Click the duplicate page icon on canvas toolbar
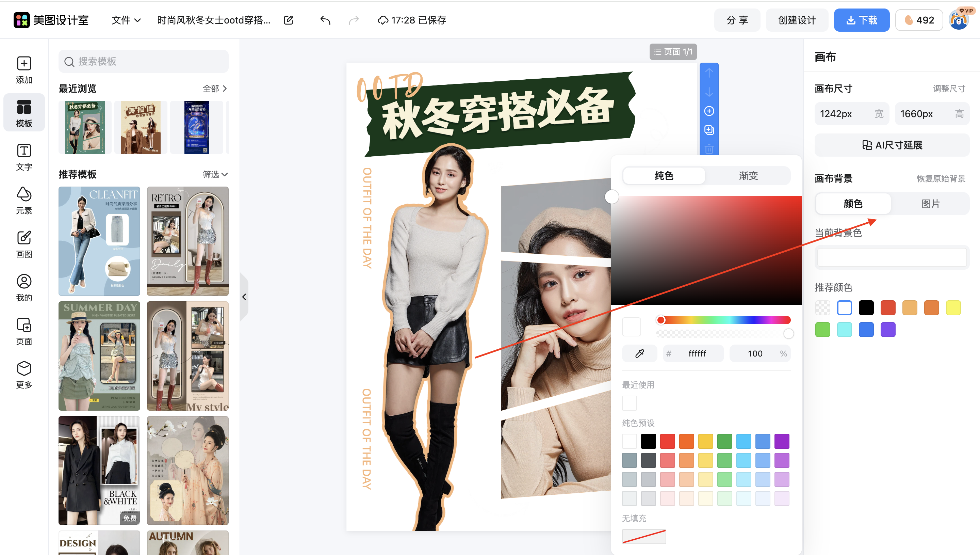The image size is (980, 555). pos(708,130)
